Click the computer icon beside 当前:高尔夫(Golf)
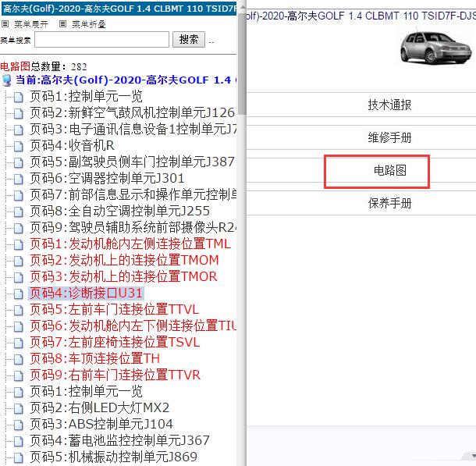Screen dimensions: 476x466 (7, 80)
